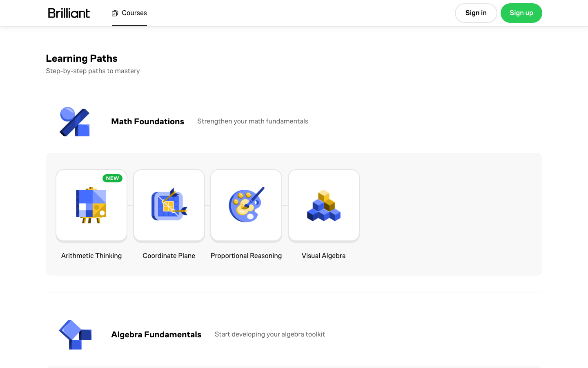The image size is (588, 368).
Task: Click "Strengthen your math fundamentals" description
Action: point(253,121)
